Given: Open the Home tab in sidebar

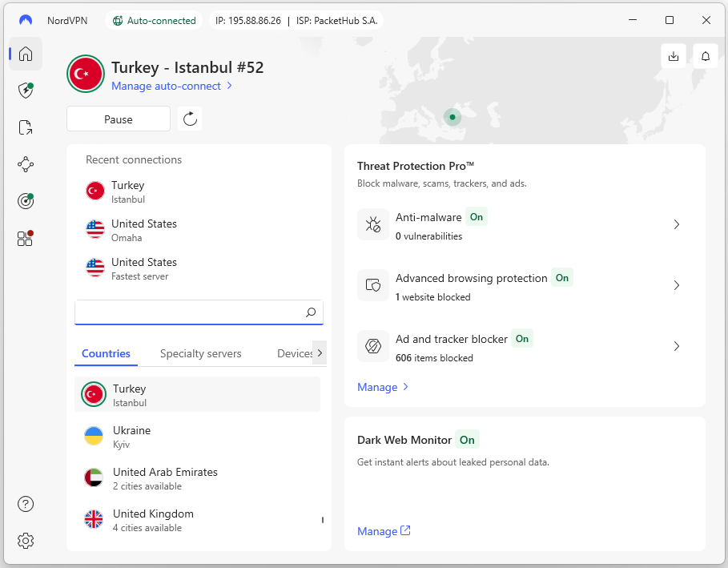Looking at the screenshot, I should tap(26, 54).
